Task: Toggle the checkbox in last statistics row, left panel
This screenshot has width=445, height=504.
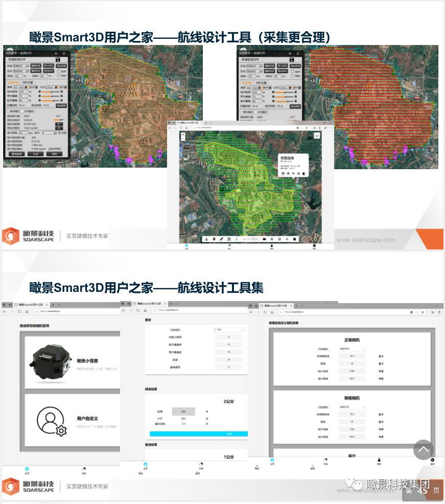Action: 50,149
